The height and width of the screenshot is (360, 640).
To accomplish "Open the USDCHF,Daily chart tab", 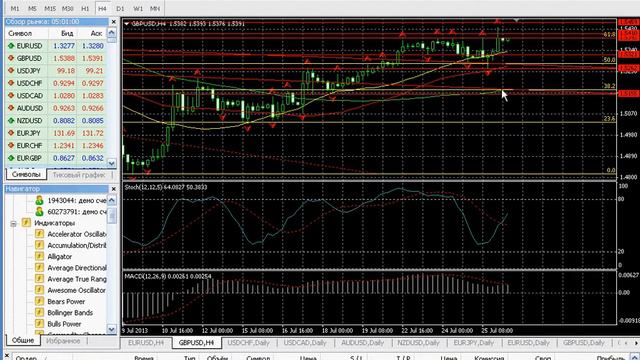I will (249, 343).
